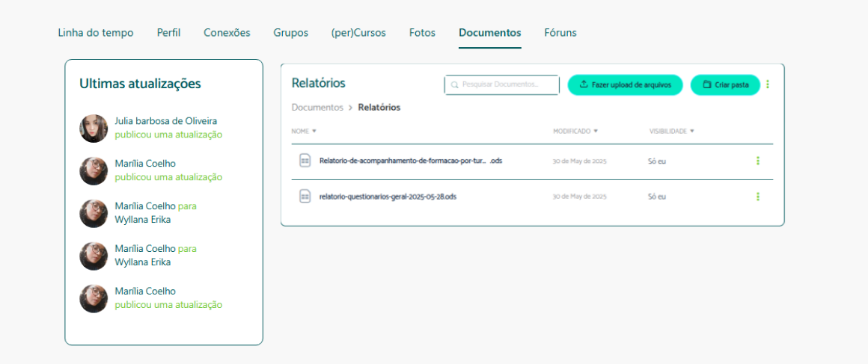Click the folder icon in Criar pasta
Viewport: 868px width, 364px height.
coord(706,85)
